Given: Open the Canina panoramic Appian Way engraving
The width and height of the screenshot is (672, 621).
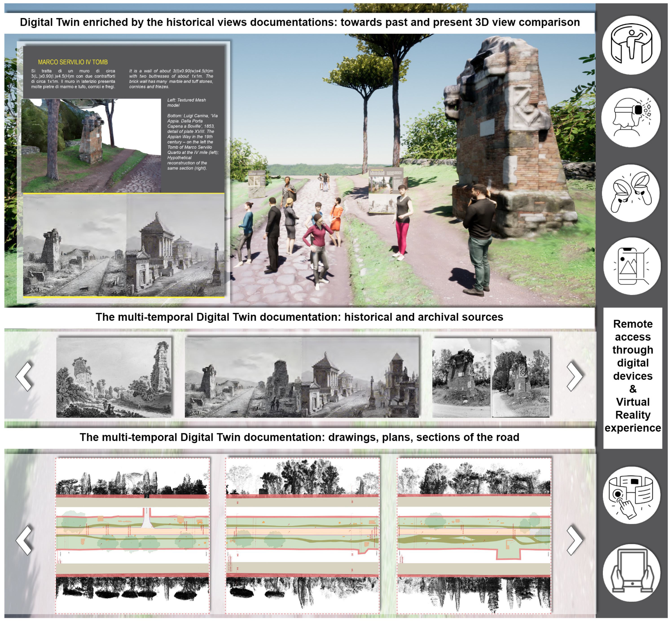Looking at the screenshot, I should tap(302, 377).
